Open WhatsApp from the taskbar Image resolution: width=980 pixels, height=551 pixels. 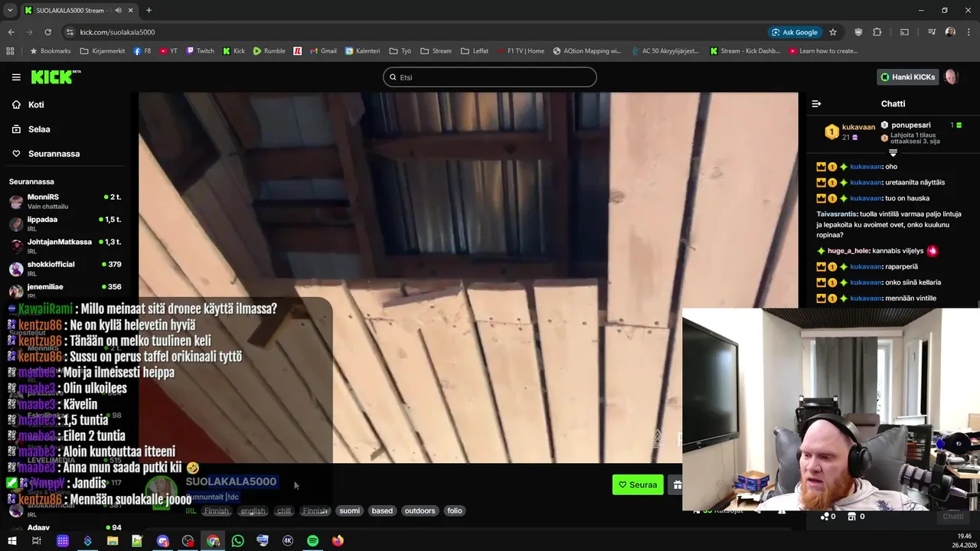pos(237,541)
